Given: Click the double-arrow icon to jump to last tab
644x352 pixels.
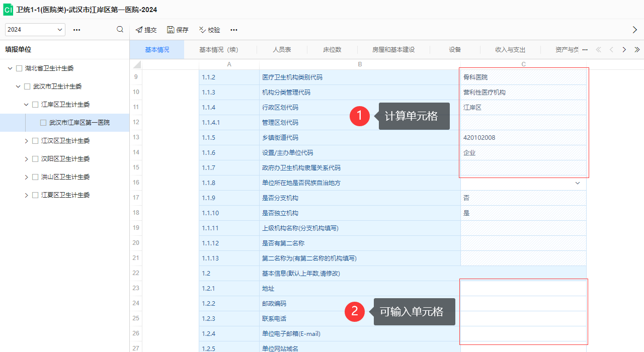Looking at the screenshot, I should [637, 49].
